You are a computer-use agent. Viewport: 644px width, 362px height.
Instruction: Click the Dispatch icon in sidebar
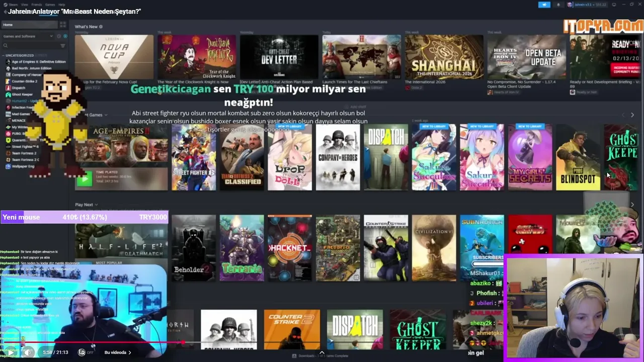coord(8,88)
